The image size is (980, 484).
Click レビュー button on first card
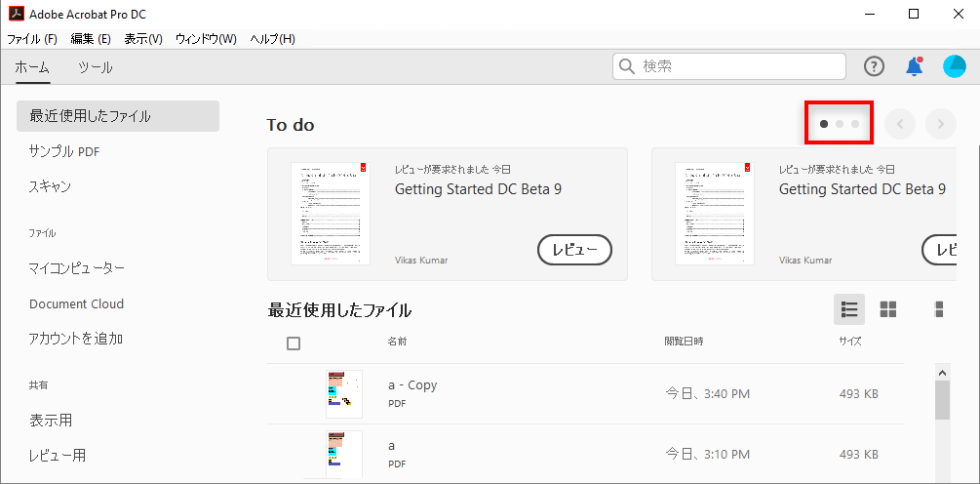tap(574, 250)
